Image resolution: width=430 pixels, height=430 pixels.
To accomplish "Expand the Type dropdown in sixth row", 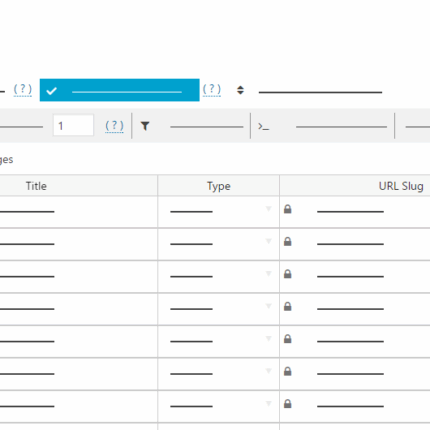I will [x=268, y=371].
